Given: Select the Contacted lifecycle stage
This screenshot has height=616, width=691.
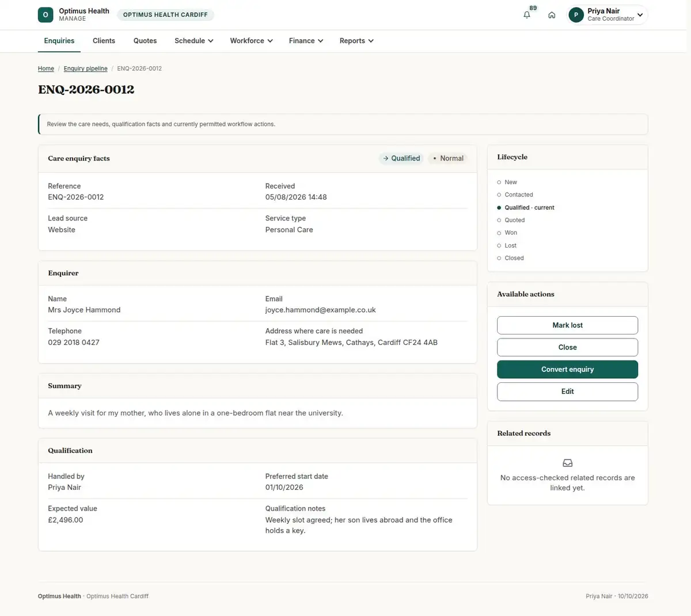Looking at the screenshot, I should pos(515,195).
